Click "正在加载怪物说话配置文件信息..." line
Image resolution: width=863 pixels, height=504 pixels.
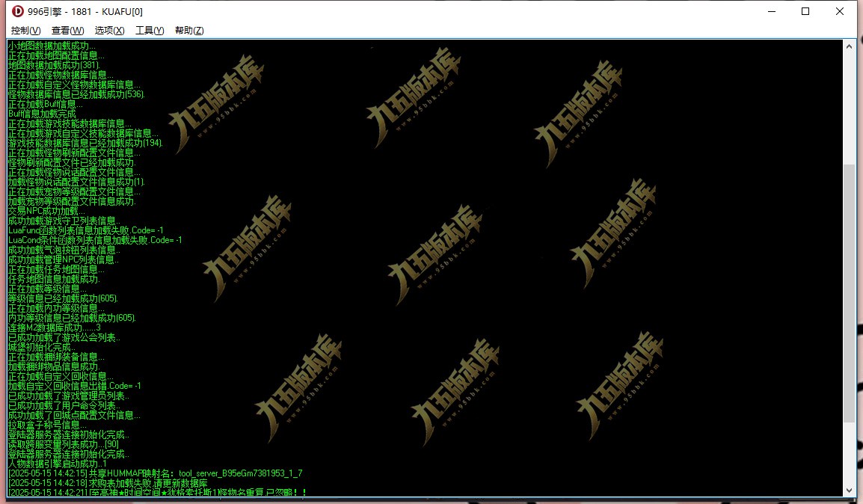coord(74,172)
